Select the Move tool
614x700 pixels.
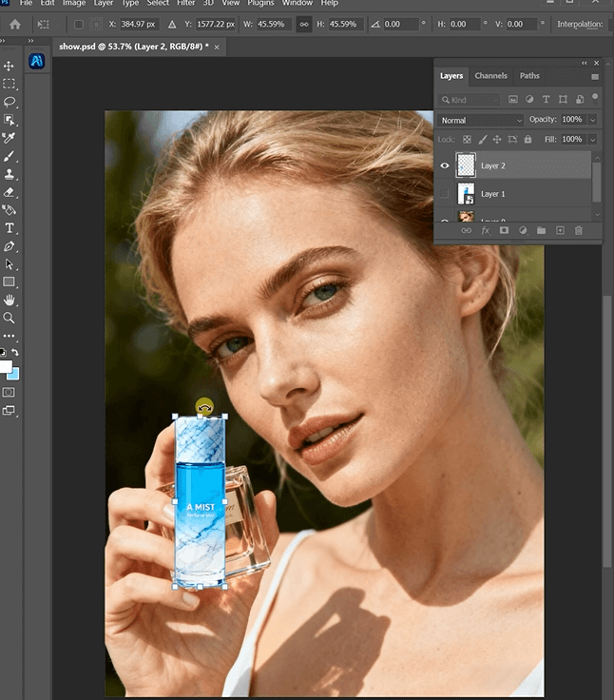10,66
